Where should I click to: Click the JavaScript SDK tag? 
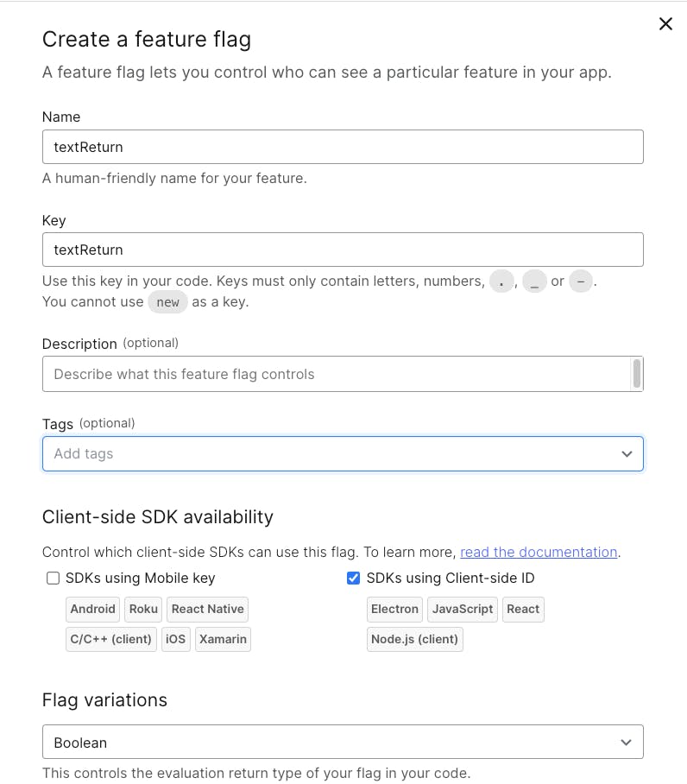click(x=463, y=609)
